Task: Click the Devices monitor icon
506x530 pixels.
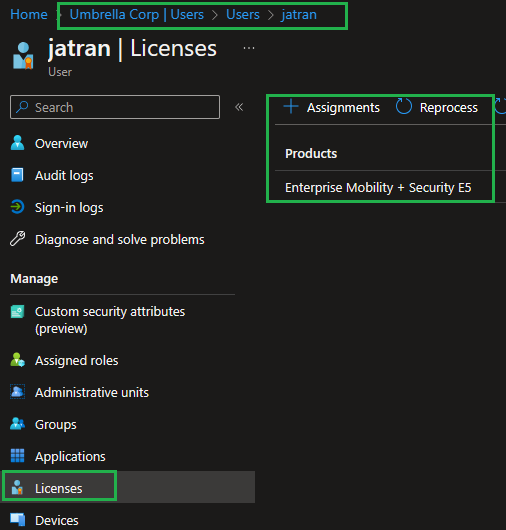Action: point(17,520)
